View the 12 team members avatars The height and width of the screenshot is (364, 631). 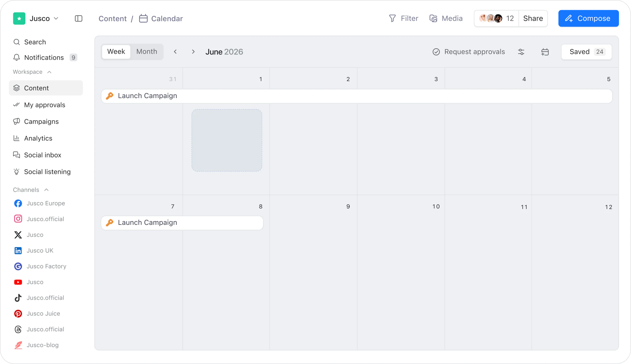pos(496,18)
